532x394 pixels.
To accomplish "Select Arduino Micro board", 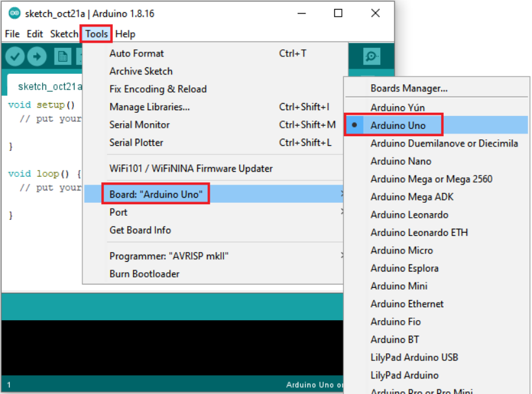I will 437,250.
